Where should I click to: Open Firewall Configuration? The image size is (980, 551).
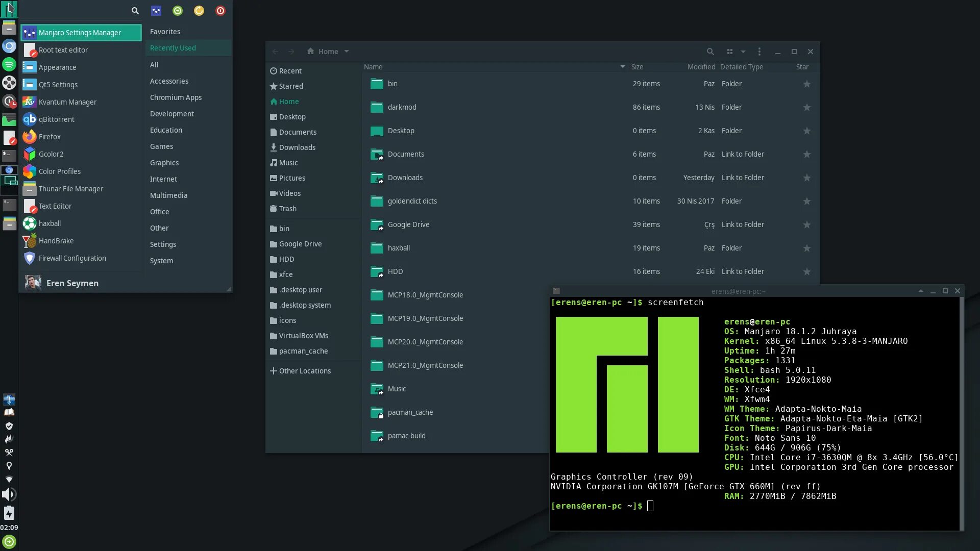click(81, 258)
